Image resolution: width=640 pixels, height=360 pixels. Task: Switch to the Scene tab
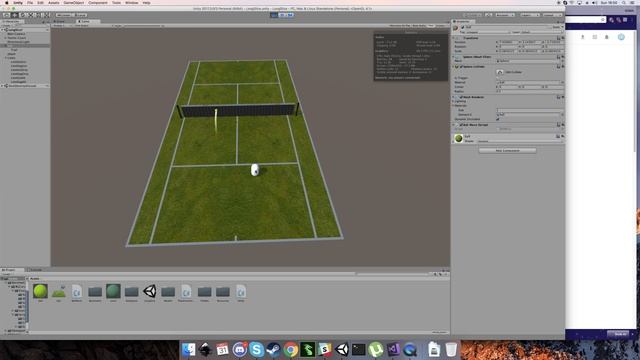[x=59, y=21]
